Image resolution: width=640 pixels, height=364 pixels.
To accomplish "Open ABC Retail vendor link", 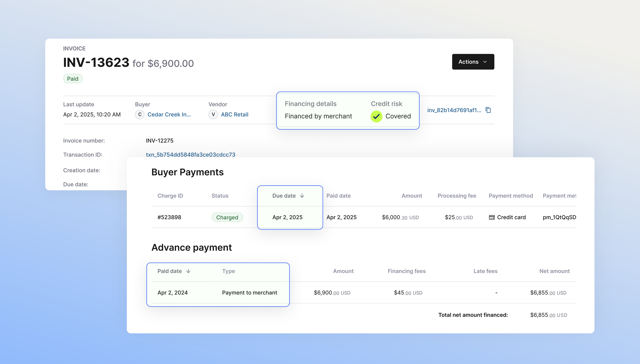I will tap(234, 114).
